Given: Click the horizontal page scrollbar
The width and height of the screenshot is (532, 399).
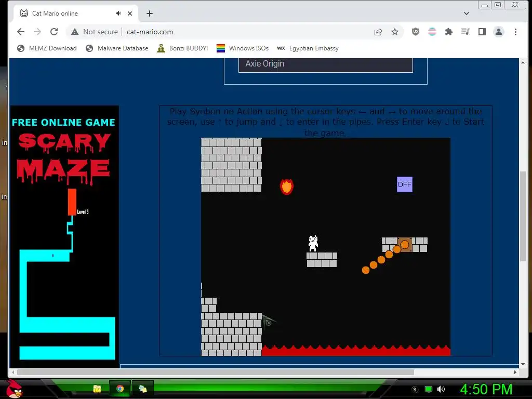Looking at the screenshot, I should [216, 372].
